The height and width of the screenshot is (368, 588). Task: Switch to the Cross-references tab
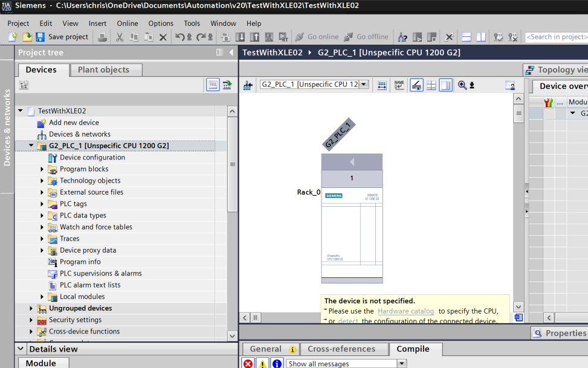point(341,349)
